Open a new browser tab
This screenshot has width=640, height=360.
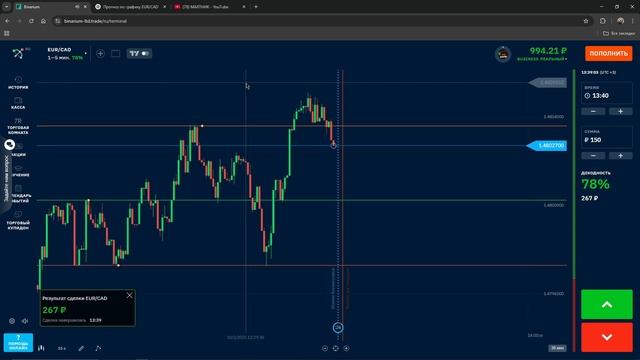(256, 7)
